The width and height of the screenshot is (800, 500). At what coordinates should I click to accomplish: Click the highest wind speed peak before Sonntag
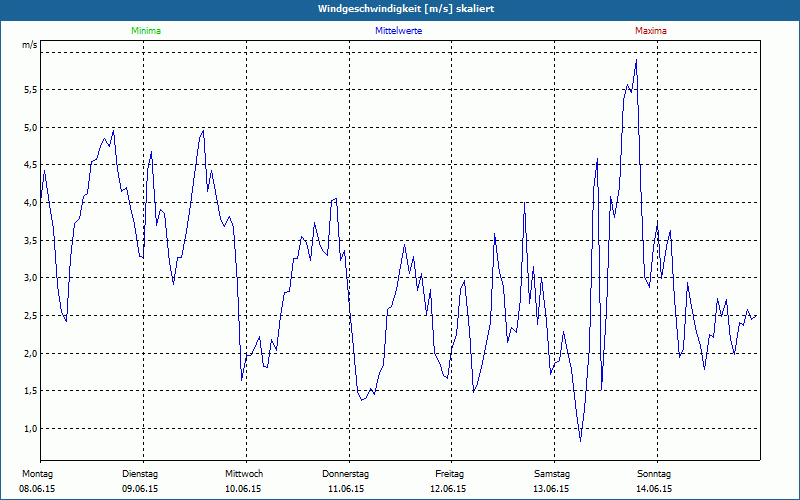point(636,60)
